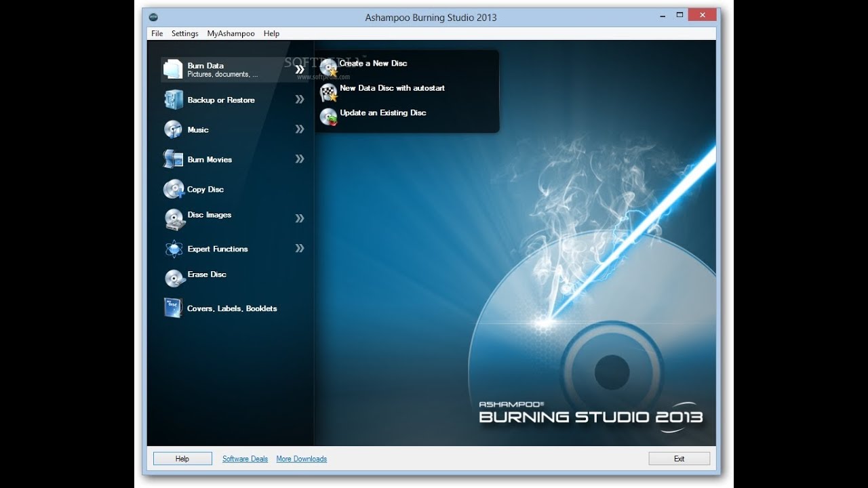The height and width of the screenshot is (488, 868).
Task: Select the Covers, Labels, Booklets label
Action: pyautogui.click(x=232, y=308)
